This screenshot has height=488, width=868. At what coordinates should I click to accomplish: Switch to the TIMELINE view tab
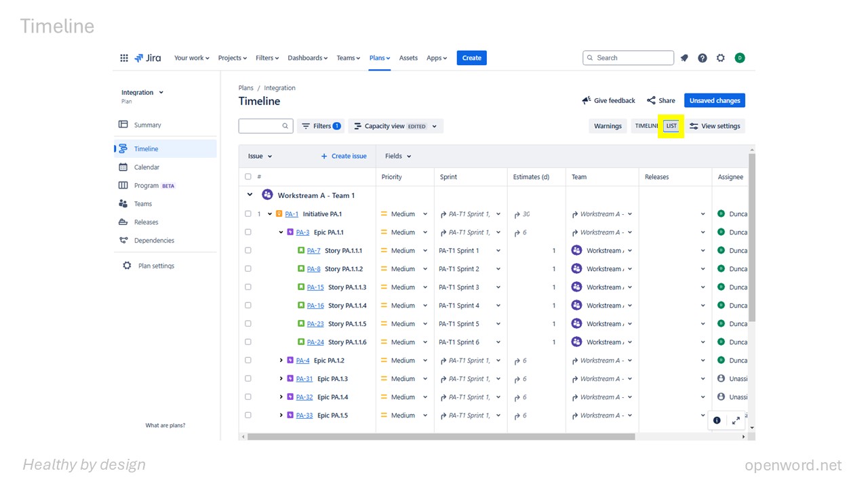647,126
